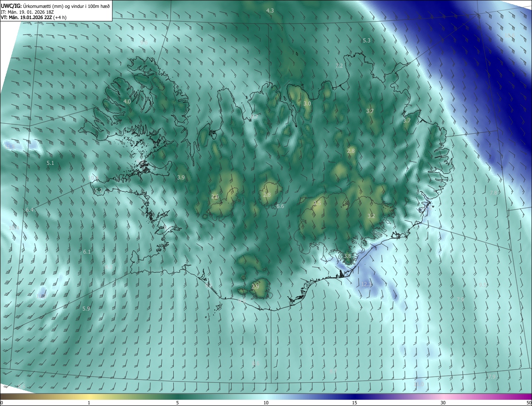Click the 3.9 precipitation value label
Image resolution: width=532 pixels, height=406 pixels.
coord(181,178)
